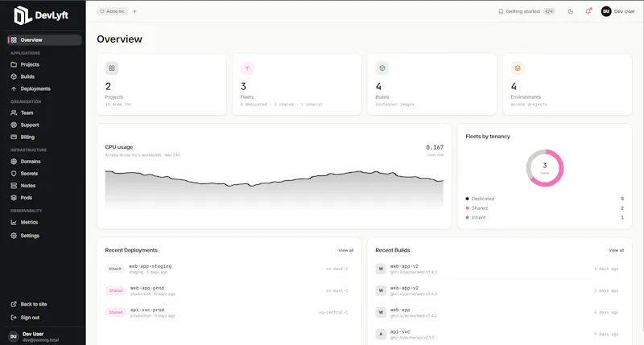Click the Secrets shield icon

14,174
